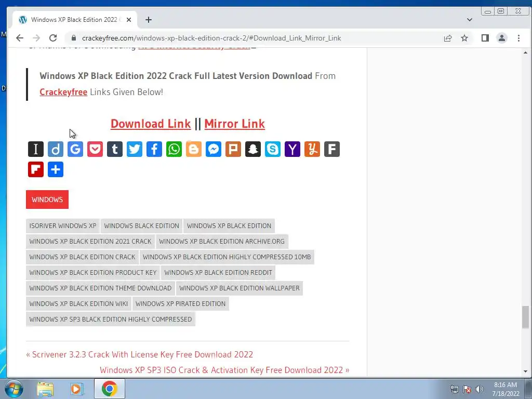
Task: Select the standalone WINDOWS XP BLACK EDITION CRACK tag
Action: pyautogui.click(x=82, y=257)
